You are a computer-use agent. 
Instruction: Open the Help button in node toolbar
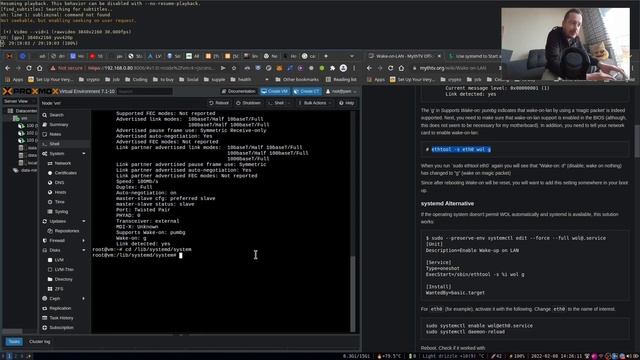[x=347, y=103]
